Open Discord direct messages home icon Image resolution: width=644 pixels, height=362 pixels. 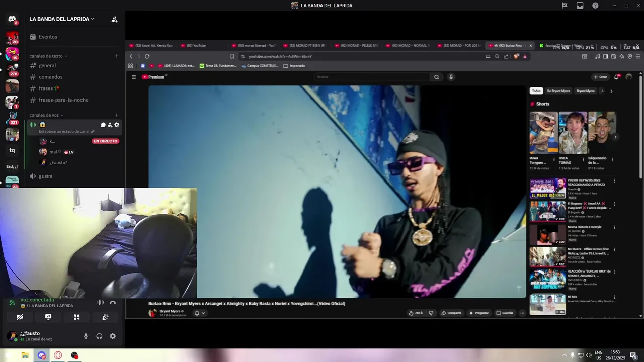point(12,19)
